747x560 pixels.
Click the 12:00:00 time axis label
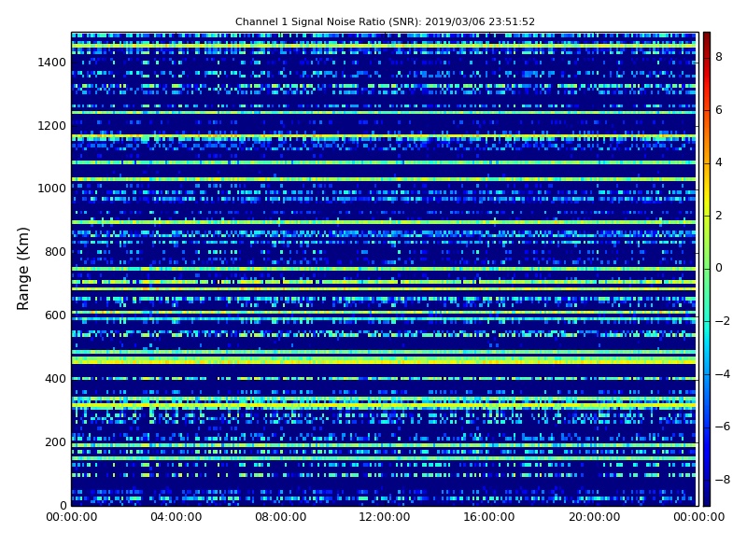385,517
